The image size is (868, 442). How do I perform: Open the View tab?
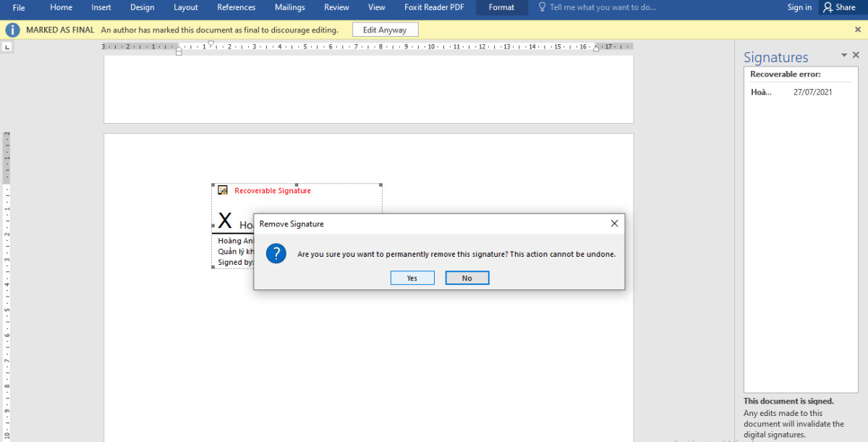[x=377, y=7]
